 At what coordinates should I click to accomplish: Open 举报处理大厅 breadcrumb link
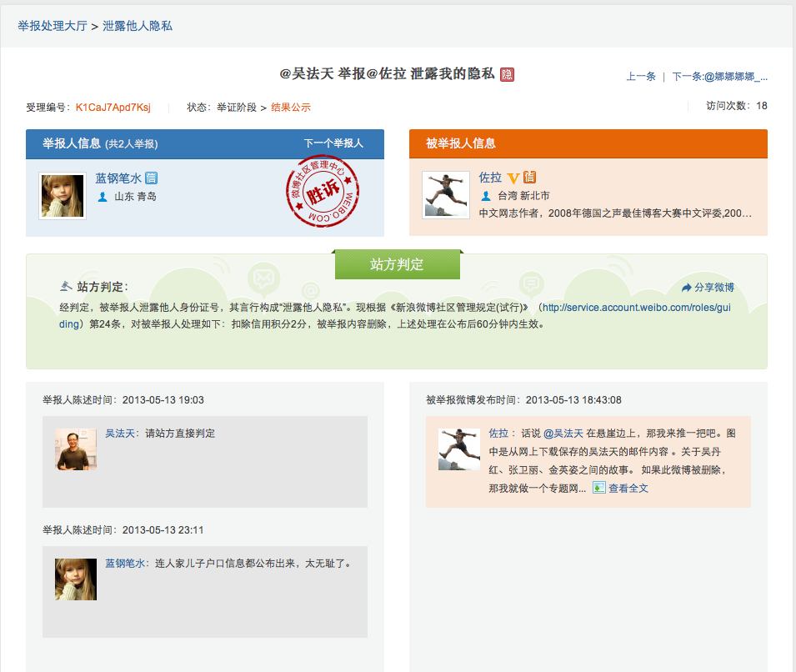(x=53, y=26)
